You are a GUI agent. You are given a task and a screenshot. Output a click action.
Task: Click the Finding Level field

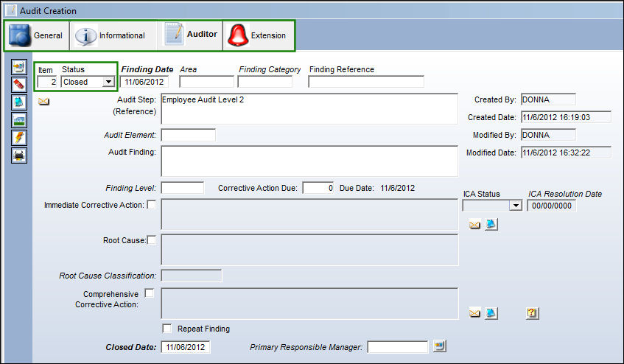click(x=182, y=188)
